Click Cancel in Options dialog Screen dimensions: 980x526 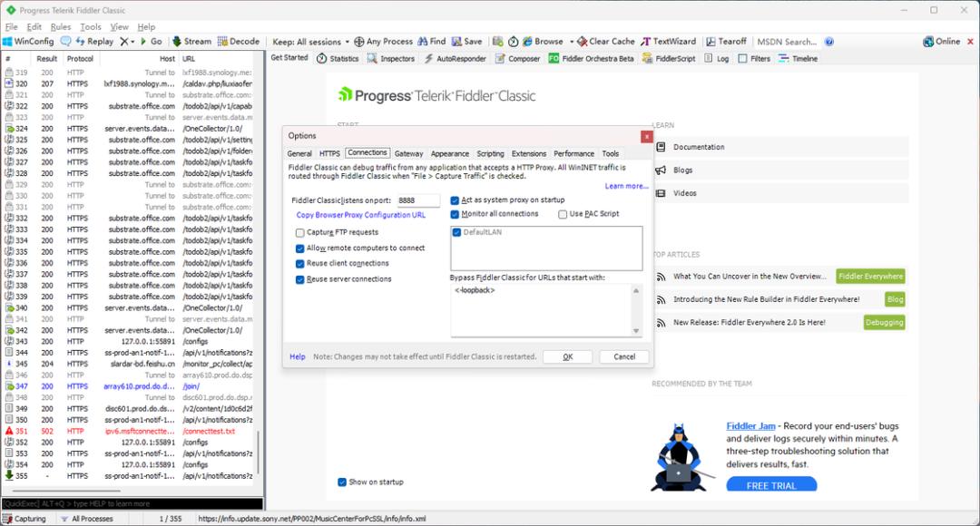[623, 356]
